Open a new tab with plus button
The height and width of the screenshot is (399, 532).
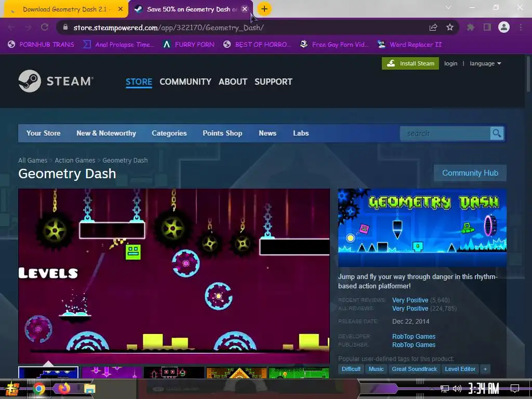264,9
